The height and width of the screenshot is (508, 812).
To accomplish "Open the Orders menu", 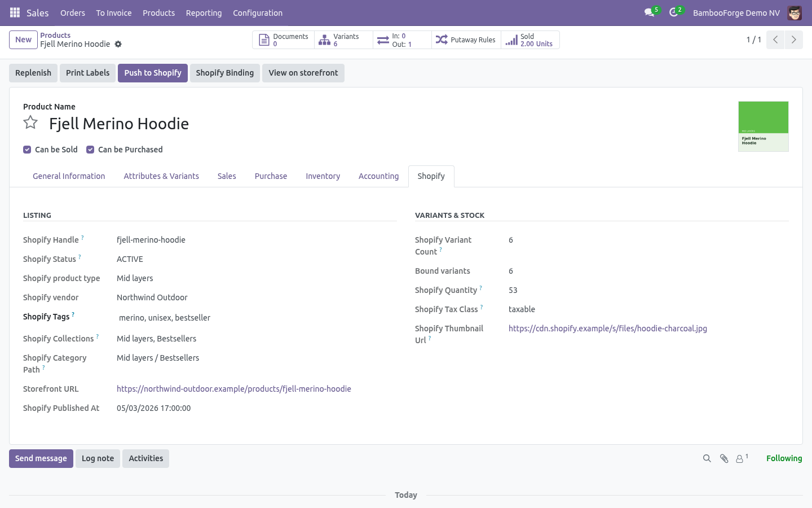I will (x=73, y=12).
